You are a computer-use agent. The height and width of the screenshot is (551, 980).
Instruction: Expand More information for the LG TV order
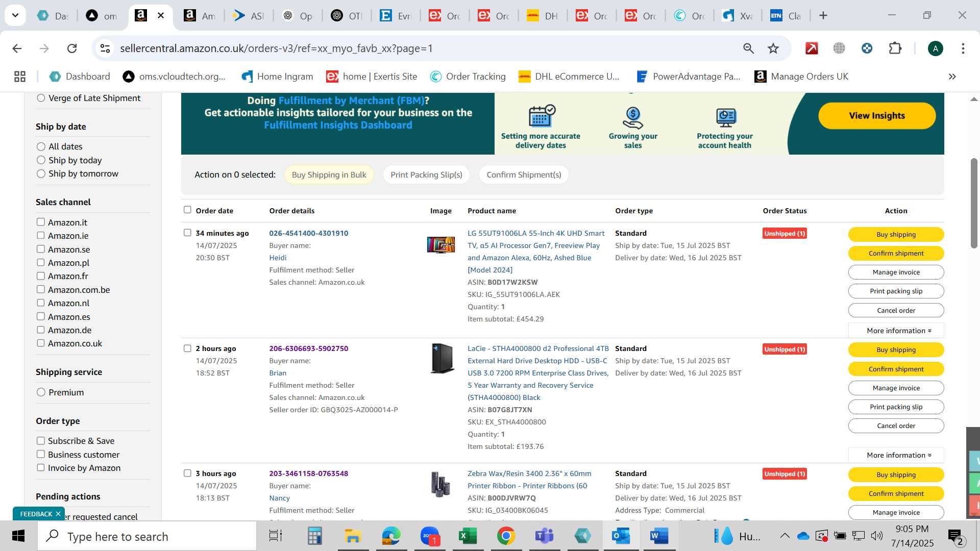896,331
